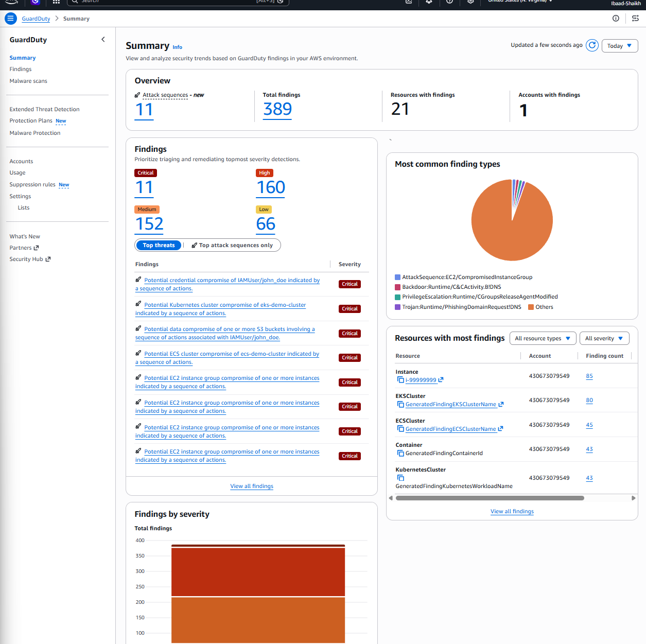Click the GuardDuty breadcrumb link

tap(36, 19)
